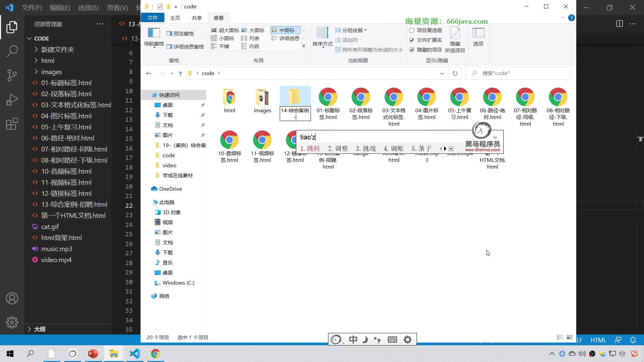Screen dimensions: 644x362
Task: Switch view to 超大图标 (extra large icons)
Action: [x=225, y=30]
